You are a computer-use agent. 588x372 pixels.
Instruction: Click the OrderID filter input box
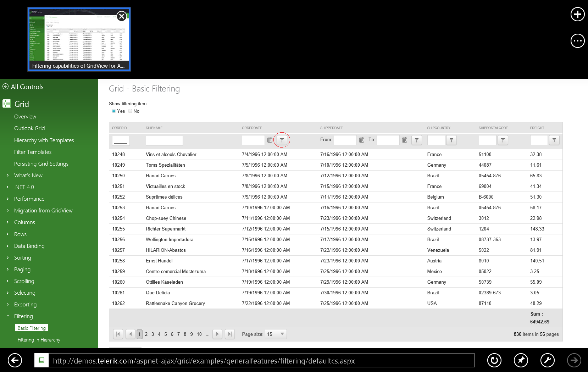121,141
